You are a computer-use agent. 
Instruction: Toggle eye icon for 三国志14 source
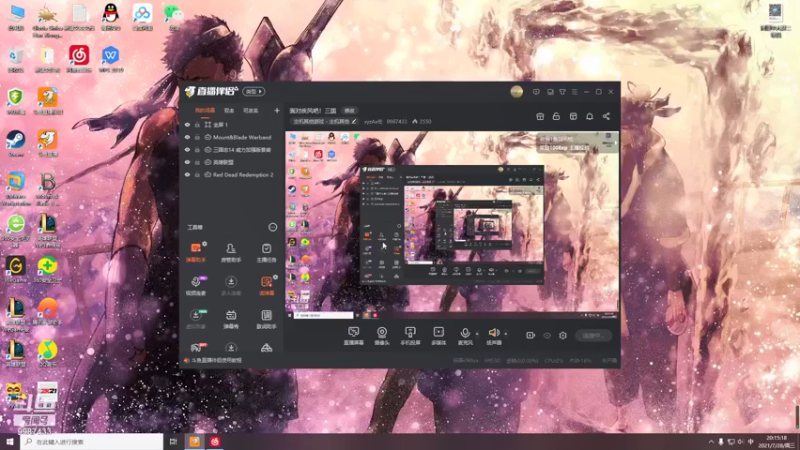[187, 149]
